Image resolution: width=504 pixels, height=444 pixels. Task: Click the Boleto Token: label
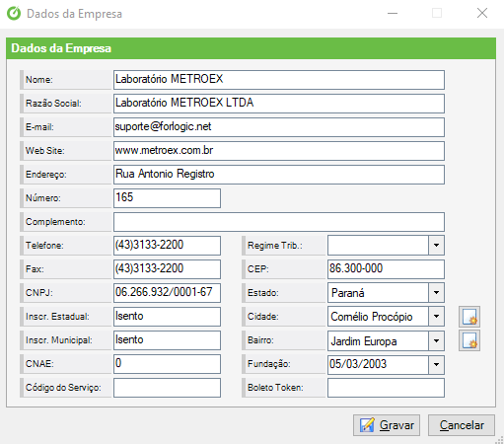pos(275,388)
